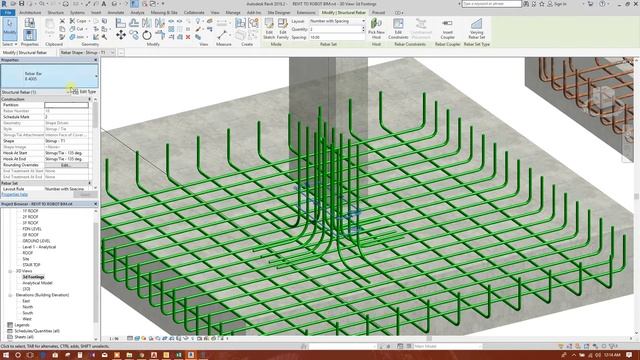
Task: Open the Architecture ribbon tab
Action: coord(30,13)
